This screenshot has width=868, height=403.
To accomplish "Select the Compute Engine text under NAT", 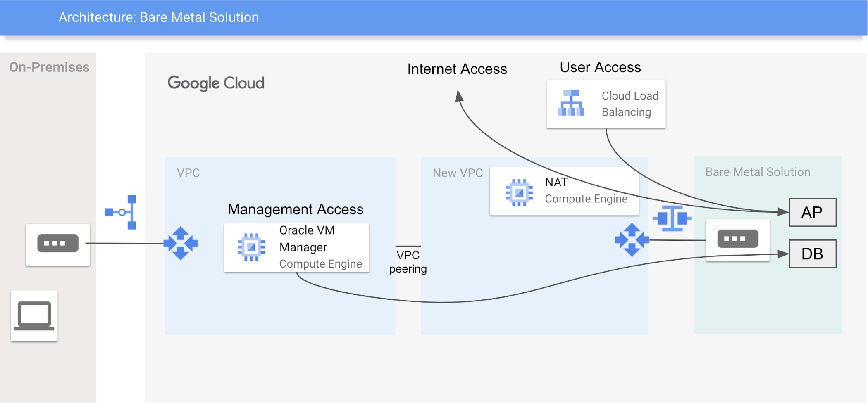I will [x=586, y=199].
